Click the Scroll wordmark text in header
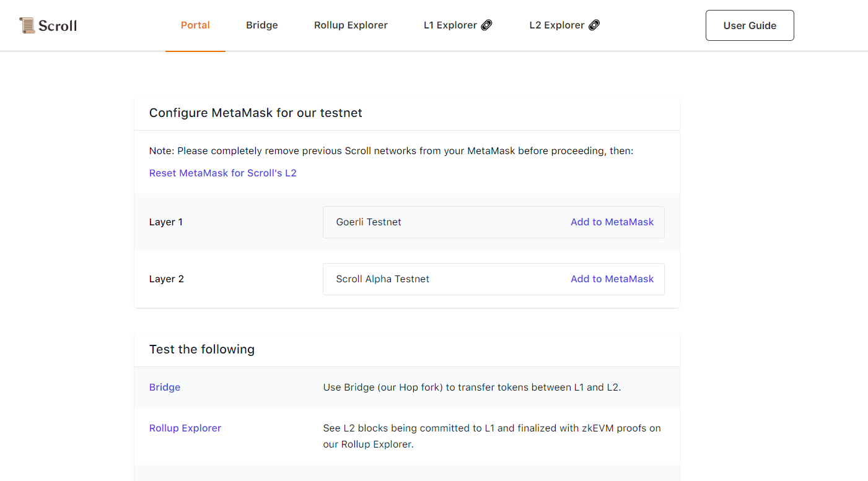Image resolution: width=868 pixels, height=481 pixels. (x=58, y=25)
